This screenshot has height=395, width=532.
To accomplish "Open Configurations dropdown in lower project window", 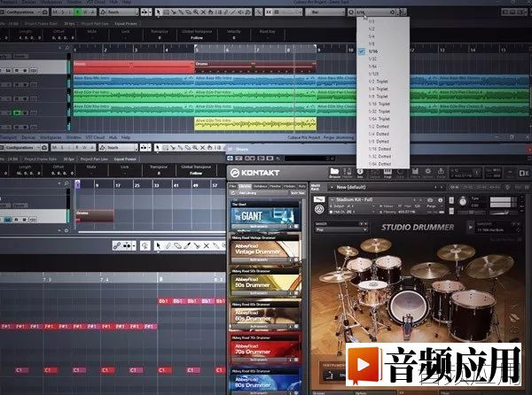I will [23, 148].
